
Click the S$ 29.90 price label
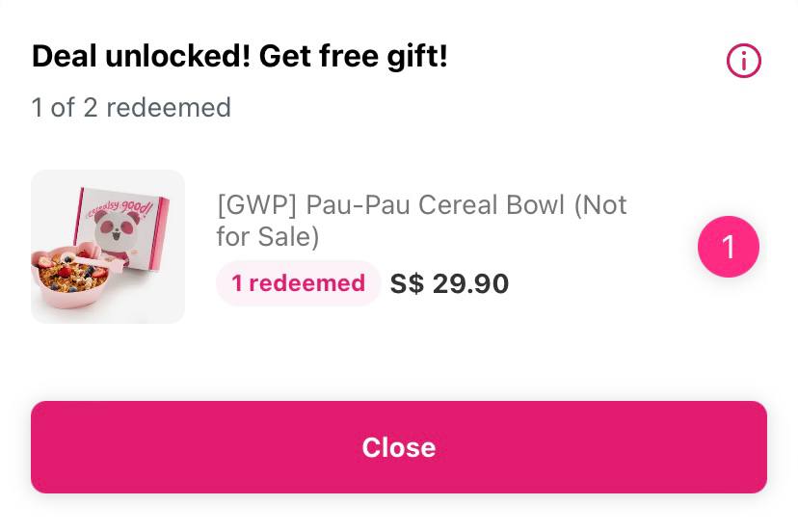point(449,283)
